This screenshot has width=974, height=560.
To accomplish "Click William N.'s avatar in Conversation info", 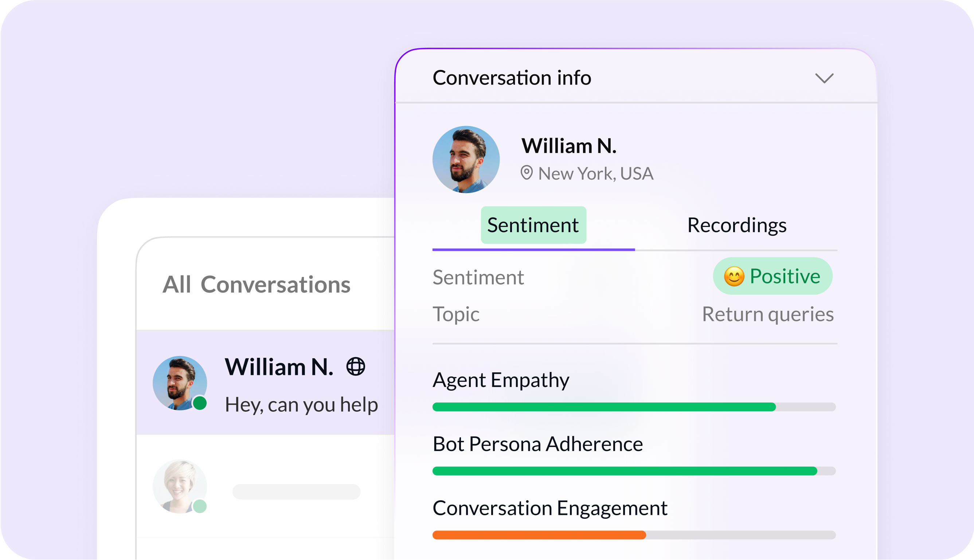I will tap(466, 160).
